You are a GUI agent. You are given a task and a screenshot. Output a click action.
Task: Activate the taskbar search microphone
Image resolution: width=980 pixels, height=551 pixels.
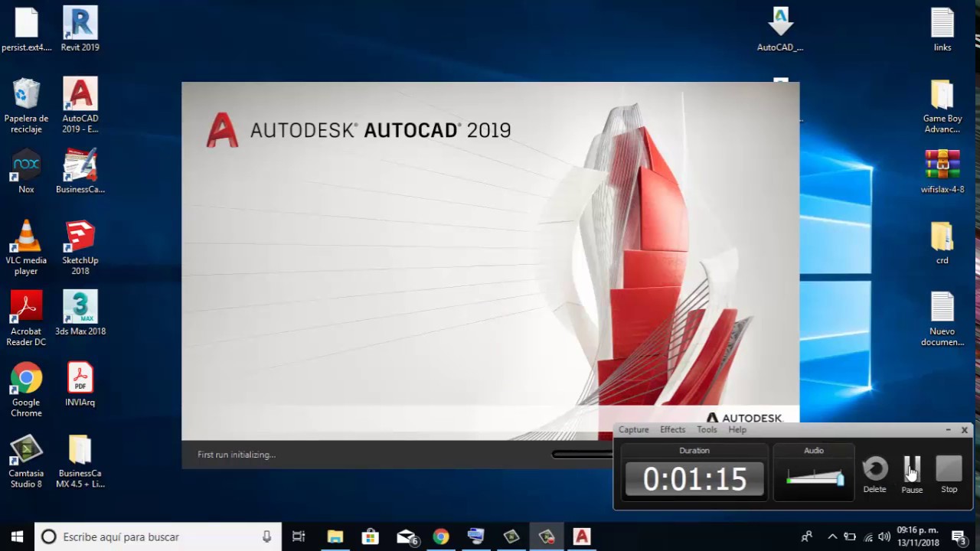266,536
